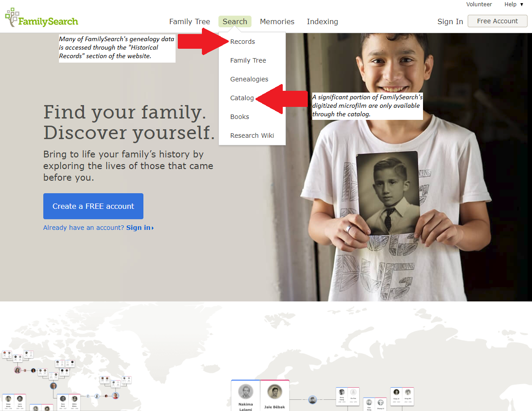Click the 'Find your family. Discover yourself.' heading

pos(129,122)
